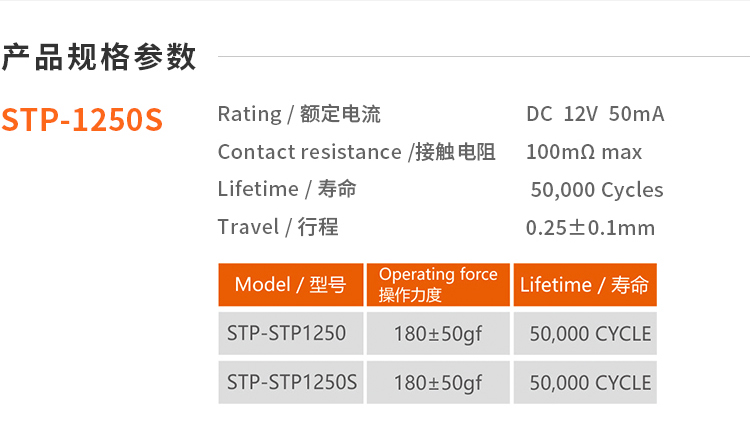This screenshot has width=750, height=423.
Task: Click the horizontal divider line beside the heading
Action: [480, 57]
